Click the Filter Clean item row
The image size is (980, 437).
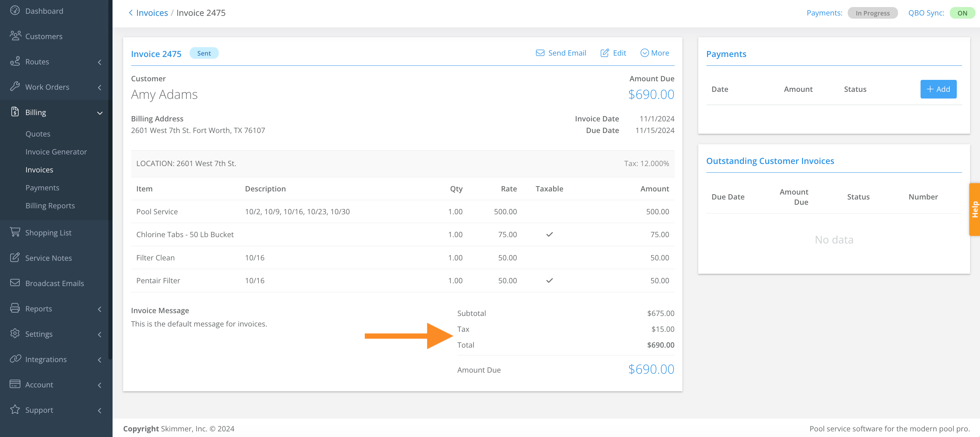(402, 258)
